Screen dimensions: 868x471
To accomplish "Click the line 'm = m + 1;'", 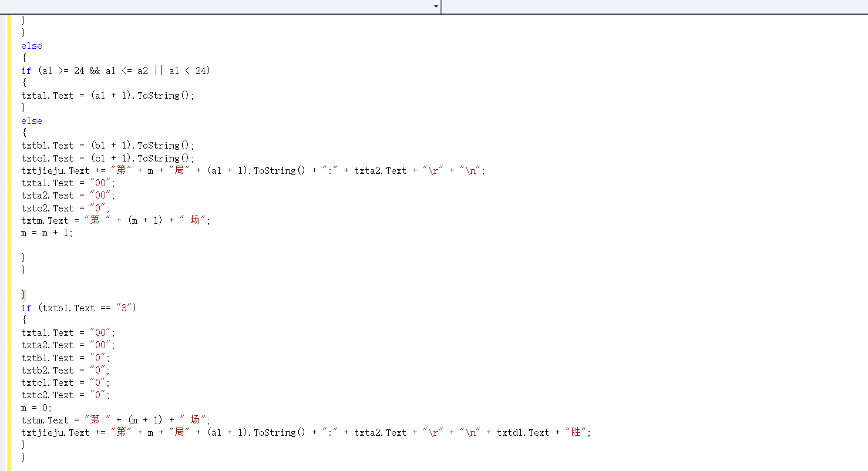I will [48, 233].
